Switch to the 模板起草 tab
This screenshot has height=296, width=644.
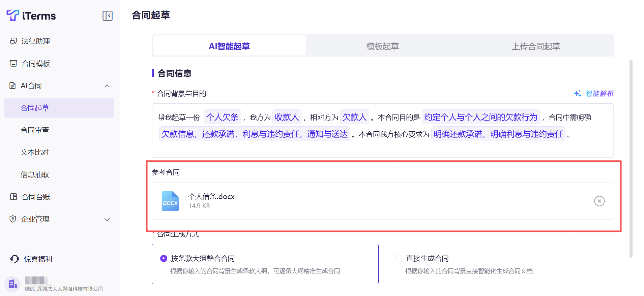tap(382, 46)
